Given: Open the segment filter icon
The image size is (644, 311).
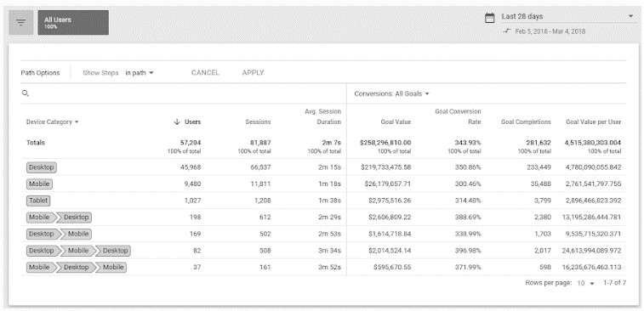Looking at the screenshot, I should (x=21, y=23).
